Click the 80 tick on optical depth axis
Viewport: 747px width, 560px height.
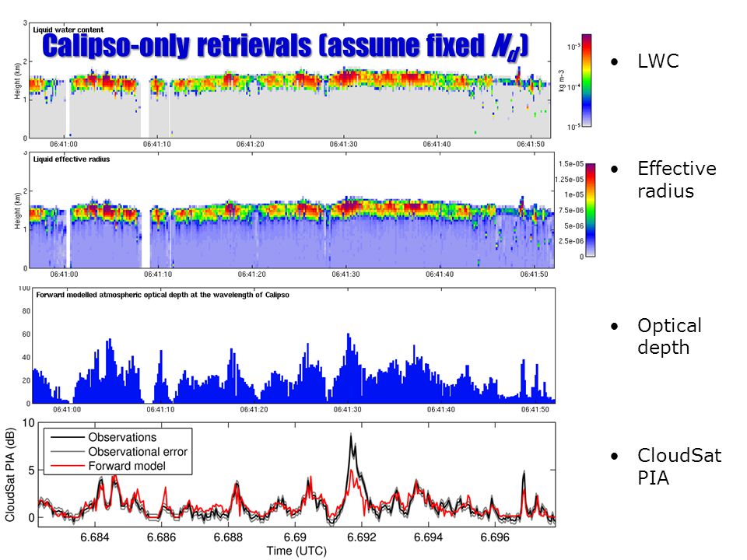(x=26, y=311)
